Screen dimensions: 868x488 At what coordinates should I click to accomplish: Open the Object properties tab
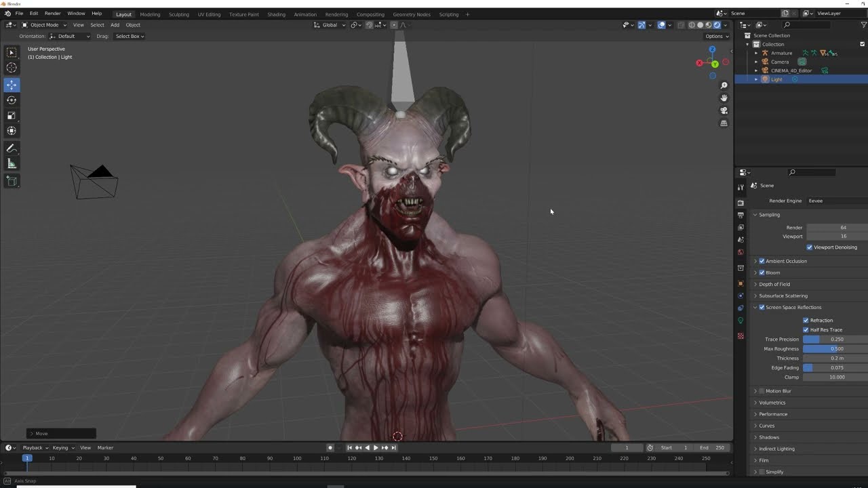tap(741, 283)
